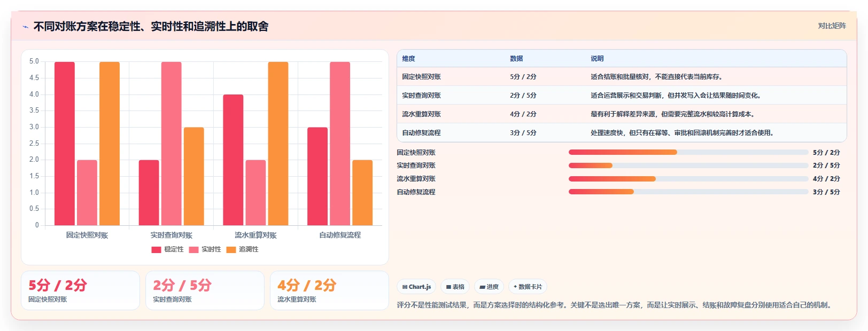Viewport: 868px width, 331px height.
Task: Click the orange 追溯性 bar for 流水重算对账
Action: click(278, 144)
